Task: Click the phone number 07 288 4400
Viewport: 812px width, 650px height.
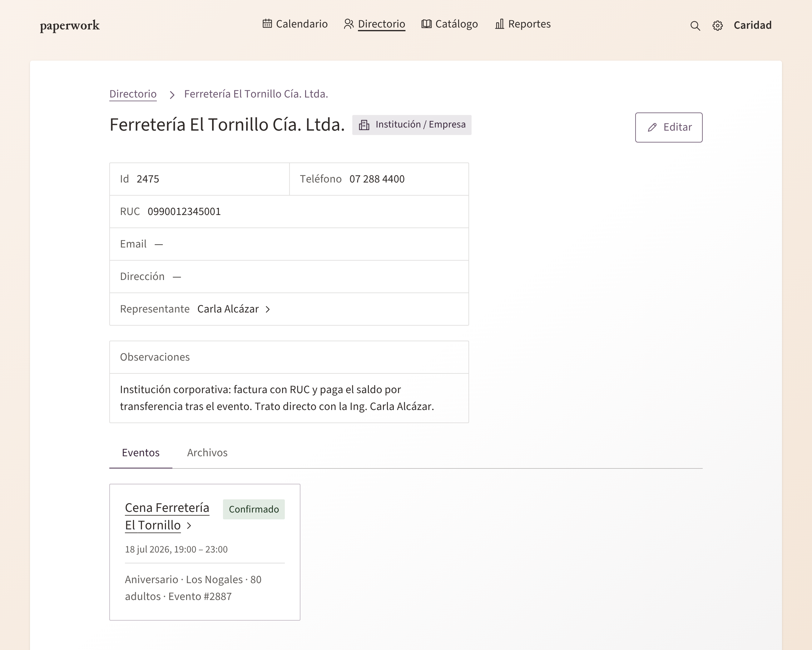Action: coord(377,179)
